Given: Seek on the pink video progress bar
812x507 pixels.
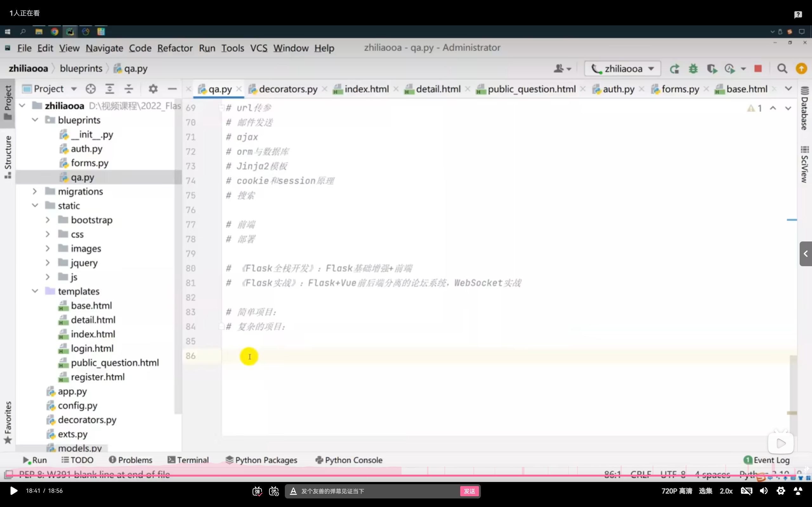Looking at the screenshot, I should pos(403,476).
